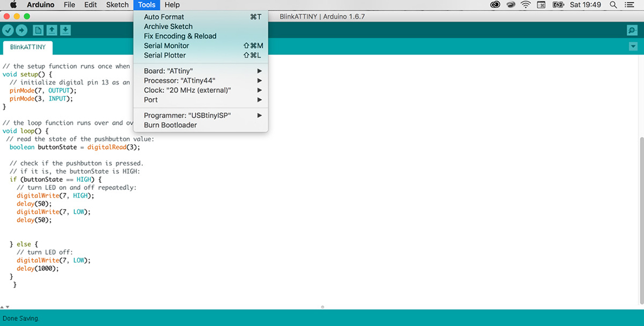Screen dimensions: 644x326
Task: Click the "delay(1000);" line
Action: [x=38, y=269]
